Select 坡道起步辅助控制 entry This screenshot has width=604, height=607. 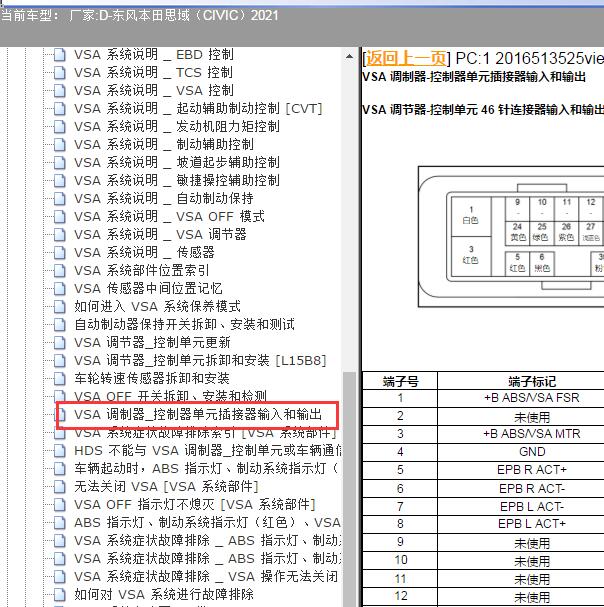(177, 163)
